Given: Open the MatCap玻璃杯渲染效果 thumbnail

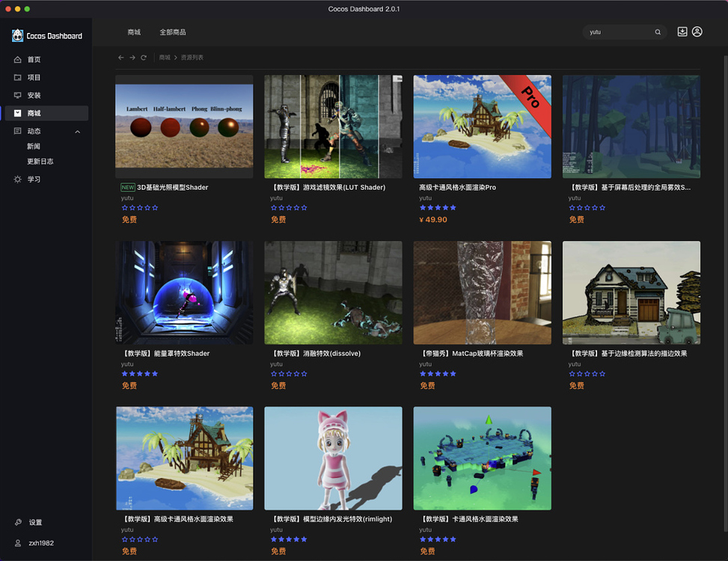Looking at the screenshot, I should tap(482, 292).
